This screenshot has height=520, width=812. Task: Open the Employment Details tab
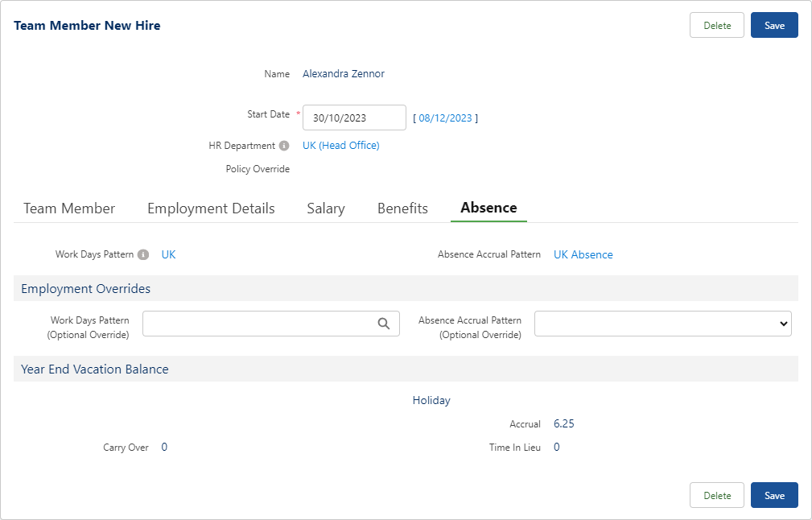211,208
